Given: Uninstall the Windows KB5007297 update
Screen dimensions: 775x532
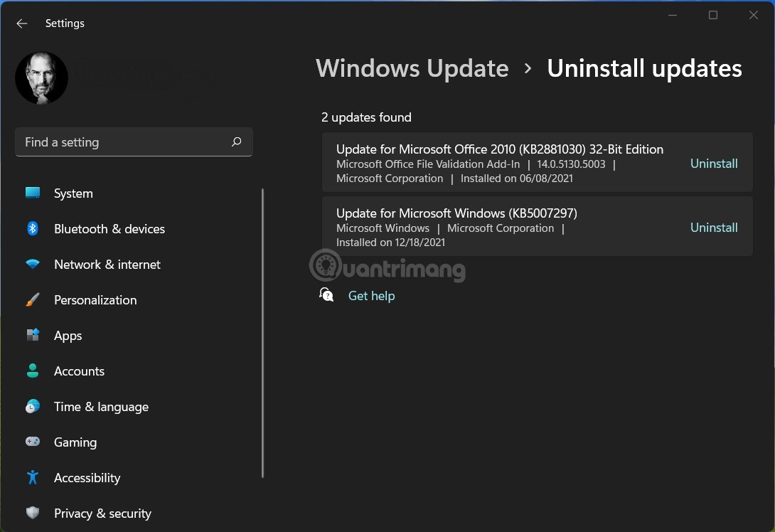Looking at the screenshot, I should pos(714,228).
